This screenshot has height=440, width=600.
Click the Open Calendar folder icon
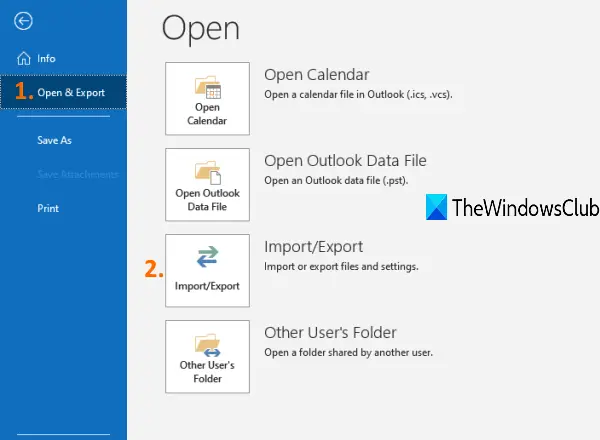click(x=208, y=87)
